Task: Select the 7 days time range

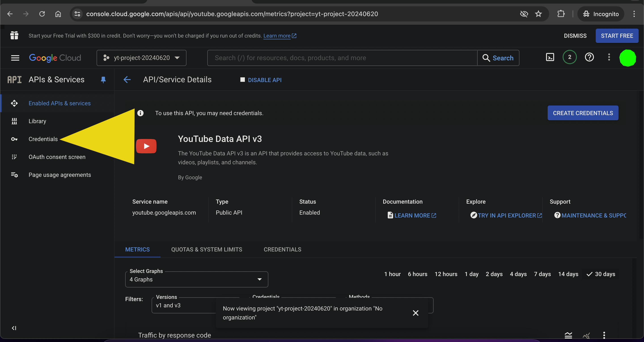Action: 542,274
